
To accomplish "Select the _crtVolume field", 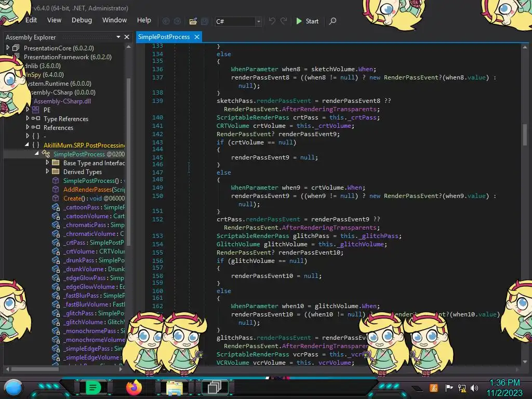I will 94,251.
